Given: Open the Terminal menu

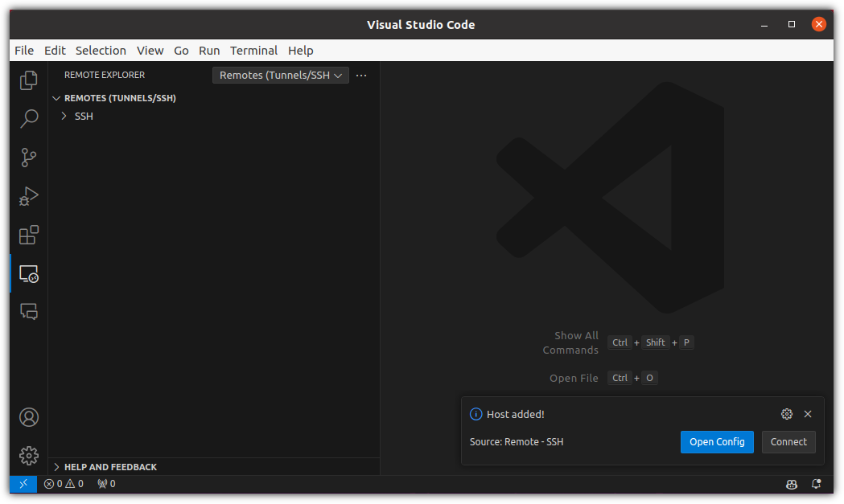Looking at the screenshot, I should [253, 51].
